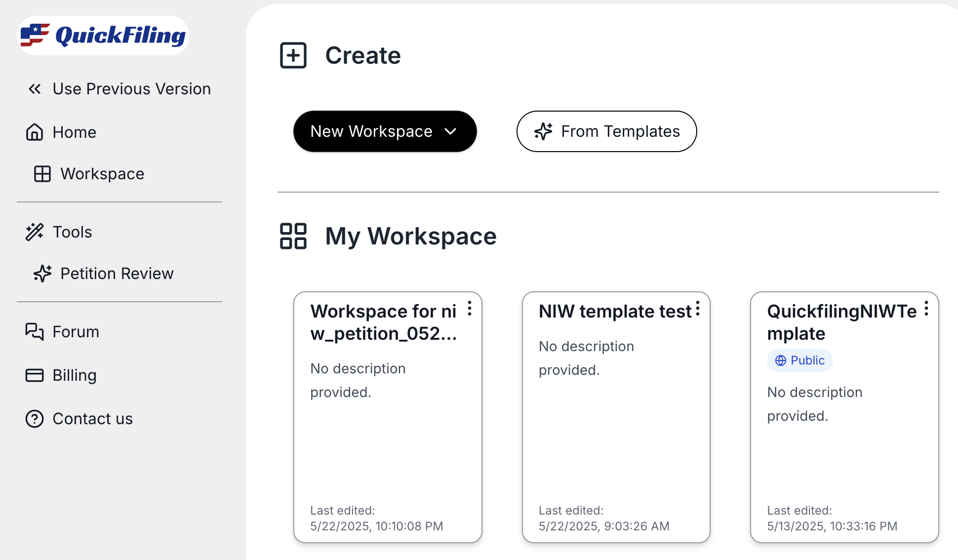Image resolution: width=958 pixels, height=560 pixels.
Task: Go to the Forum page
Action: point(76,332)
